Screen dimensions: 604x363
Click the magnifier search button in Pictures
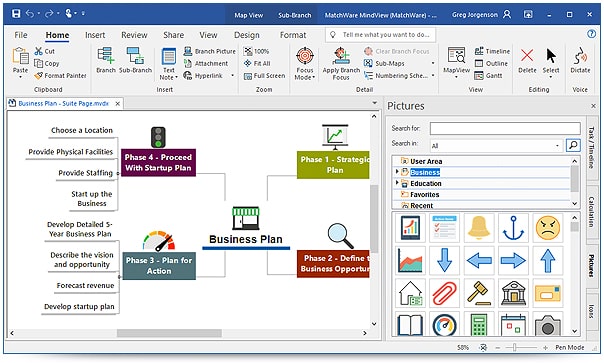point(573,145)
